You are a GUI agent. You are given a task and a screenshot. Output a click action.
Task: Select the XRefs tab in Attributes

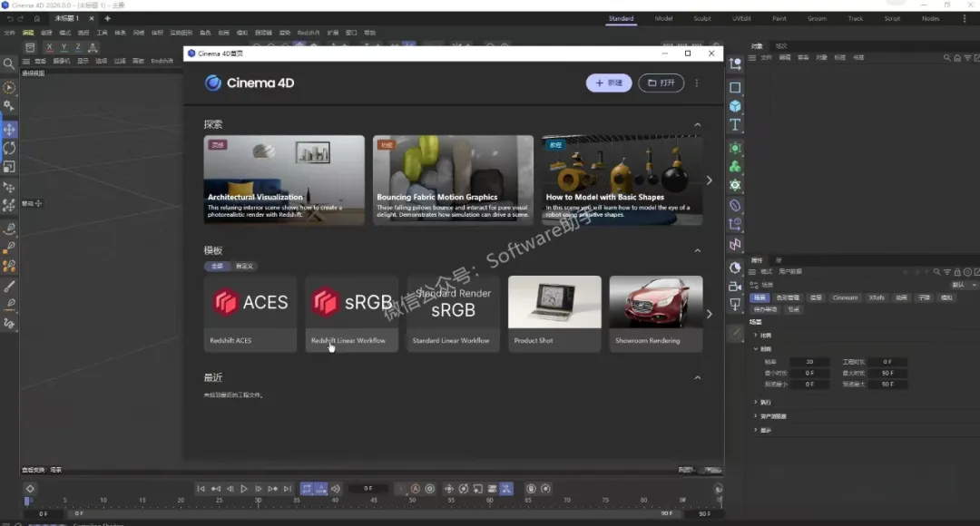click(x=877, y=298)
